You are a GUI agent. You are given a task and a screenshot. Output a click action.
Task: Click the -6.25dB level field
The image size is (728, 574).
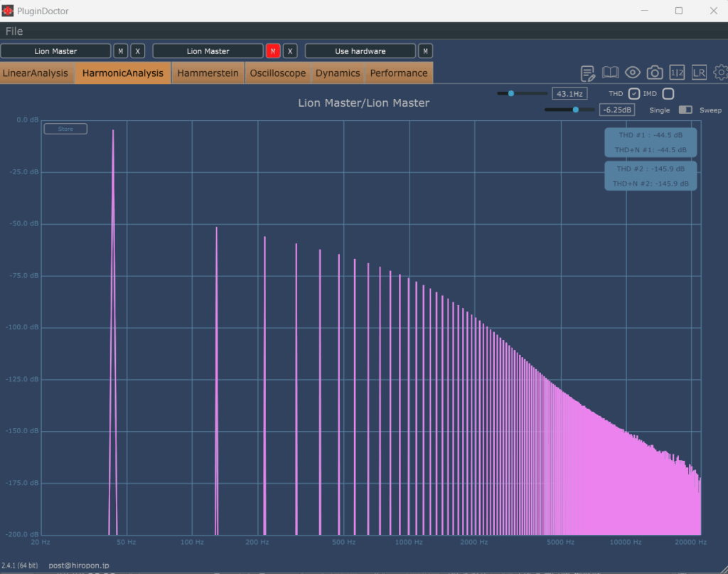(617, 110)
